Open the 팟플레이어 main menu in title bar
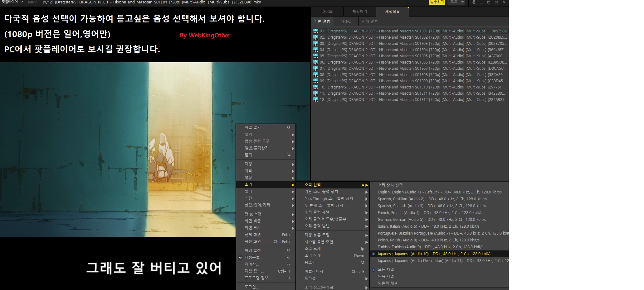Viewport: 644px width, 290px height. pos(12,2)
